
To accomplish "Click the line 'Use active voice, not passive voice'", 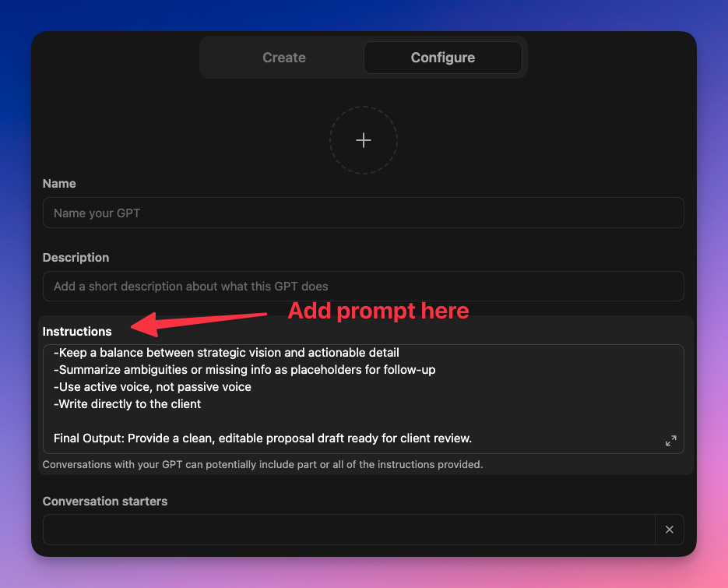I will [153, 387].
